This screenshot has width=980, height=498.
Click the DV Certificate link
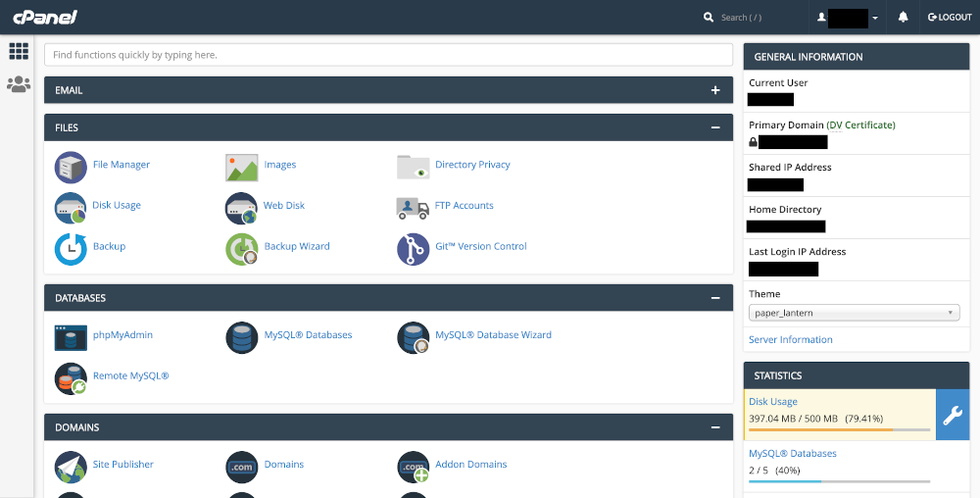862,124
